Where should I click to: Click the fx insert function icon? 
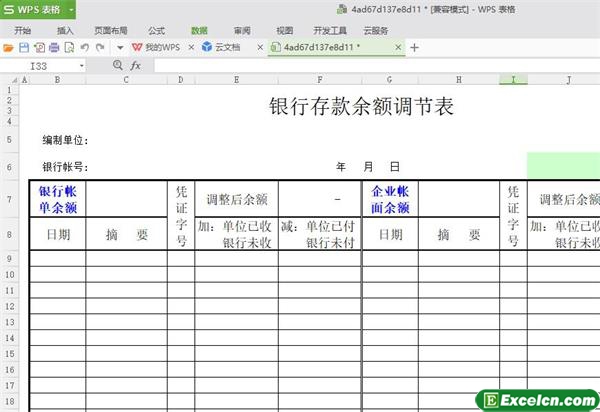[135, 65]
